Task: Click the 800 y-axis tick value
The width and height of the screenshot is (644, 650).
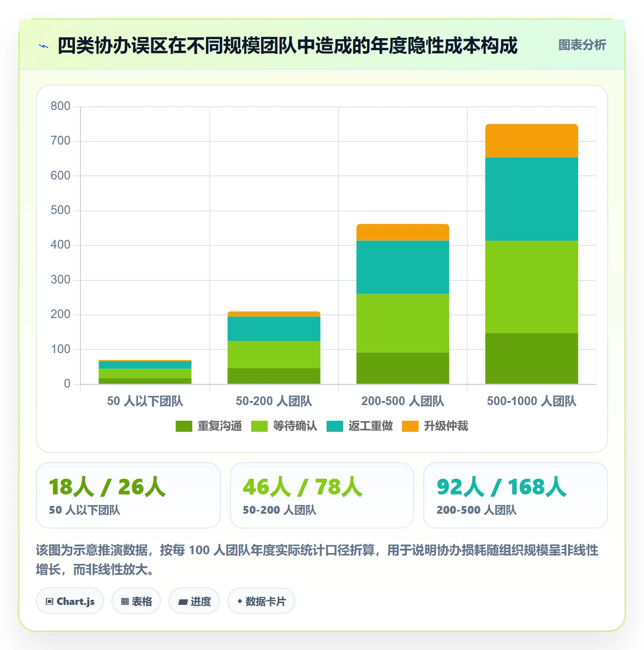Action: point(61,106)
